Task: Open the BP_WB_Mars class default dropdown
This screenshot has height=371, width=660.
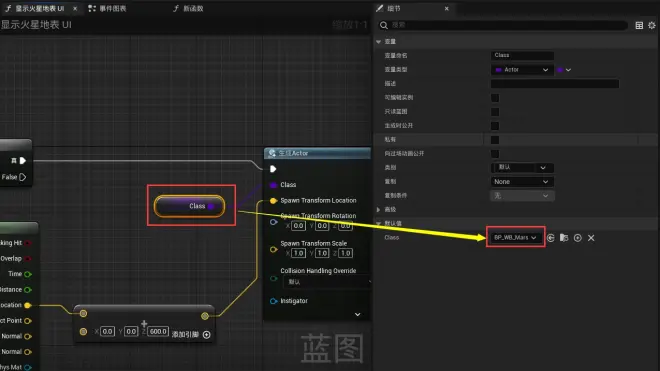Action: [x=515, y=238]
